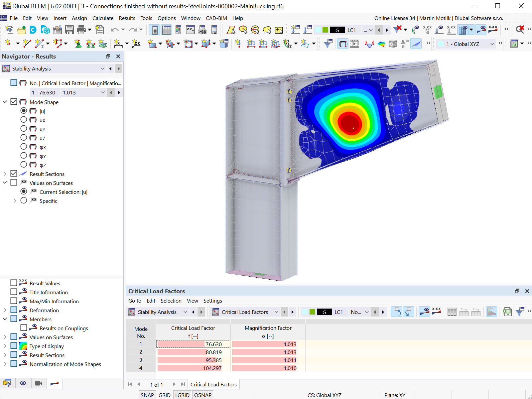Image resolution: width=532 pixels, height=399 pixels.
Task: Toggle the deformation mode shape icon
Action: coord(343,44)
